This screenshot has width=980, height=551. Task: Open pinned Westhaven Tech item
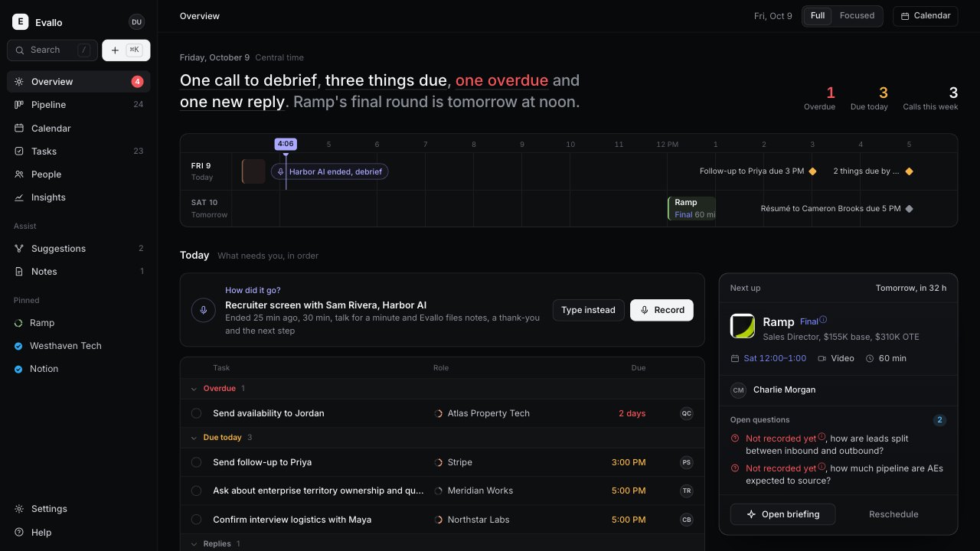(x=79, y=346)
